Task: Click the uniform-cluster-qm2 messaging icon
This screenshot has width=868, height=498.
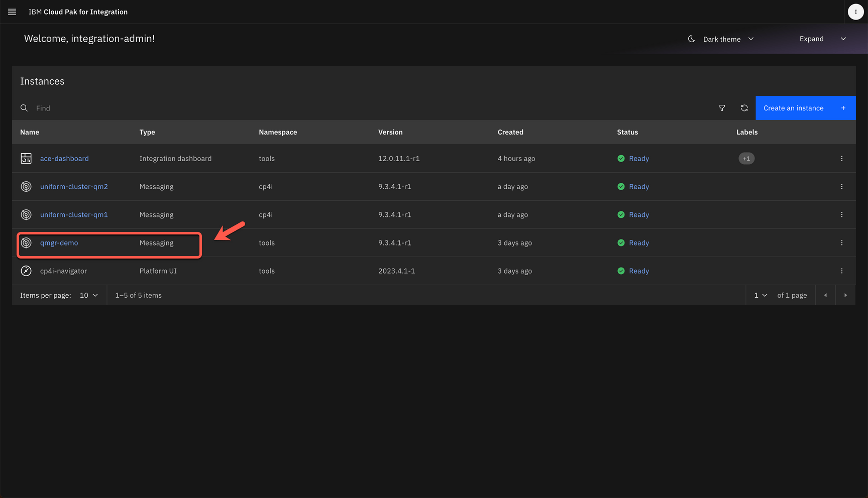Action: tap(26, 187)
